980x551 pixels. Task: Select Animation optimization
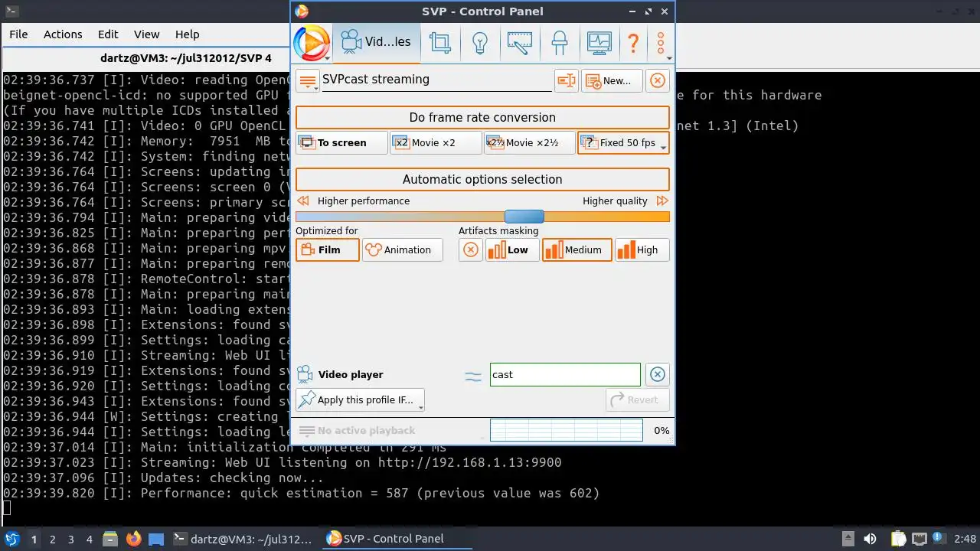[x=403, y=249]
